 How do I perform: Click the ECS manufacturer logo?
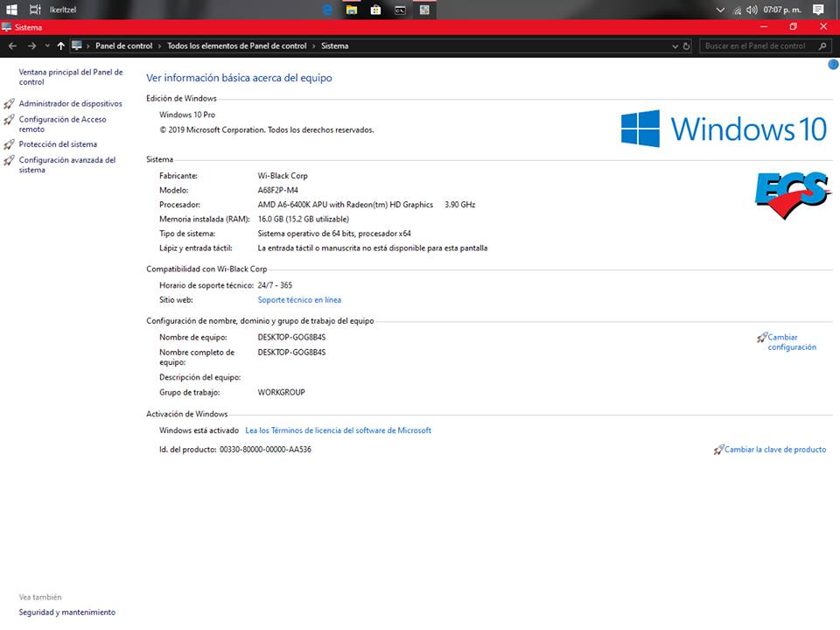coord(793,194)
